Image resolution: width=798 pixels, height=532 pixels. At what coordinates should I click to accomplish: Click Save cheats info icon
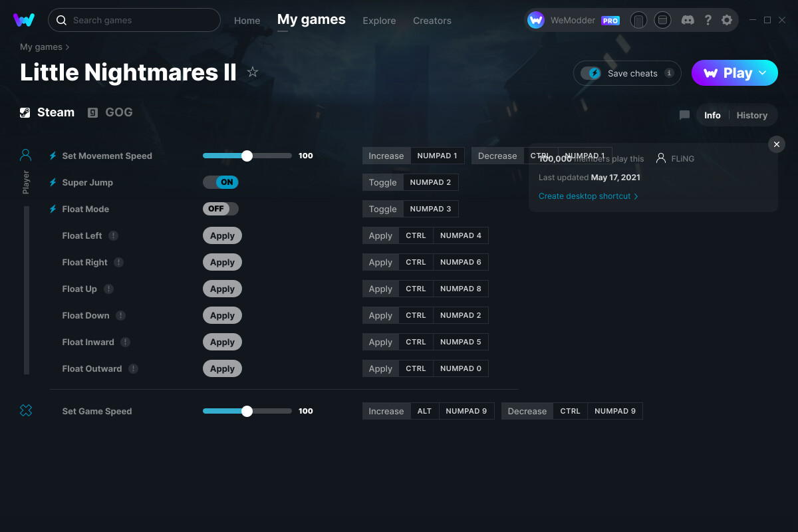[x=669, y=73]
